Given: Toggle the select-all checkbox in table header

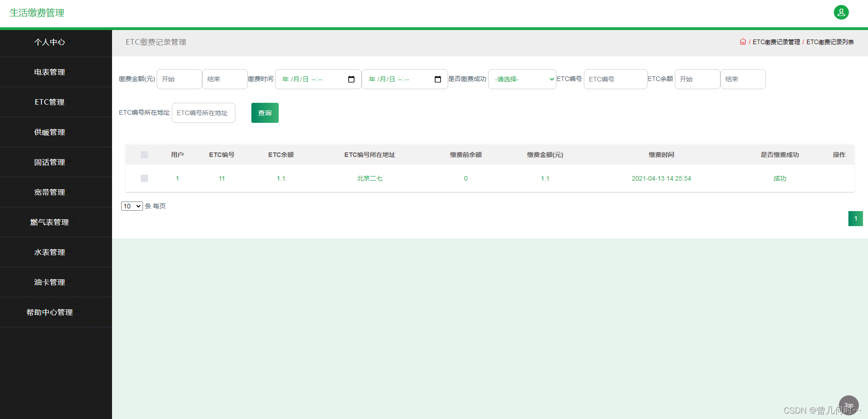Looking at the screenshot, I should (144, 155).
